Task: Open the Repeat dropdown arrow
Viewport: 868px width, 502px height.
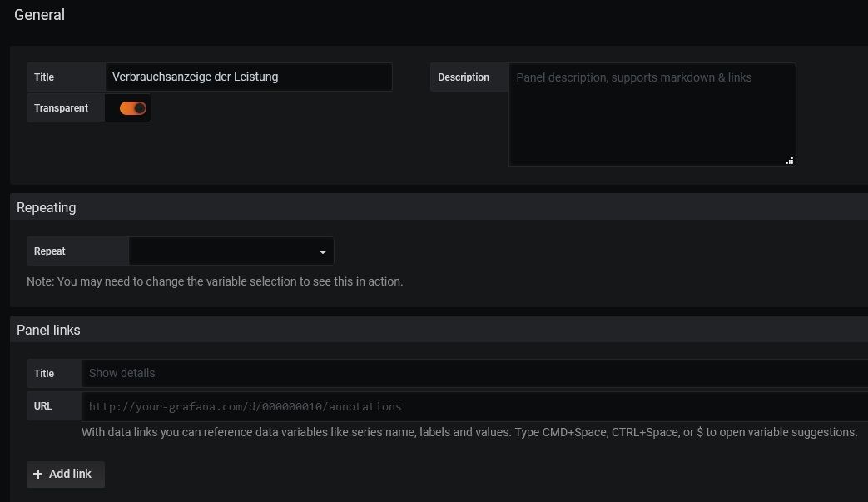Action: 323,251
